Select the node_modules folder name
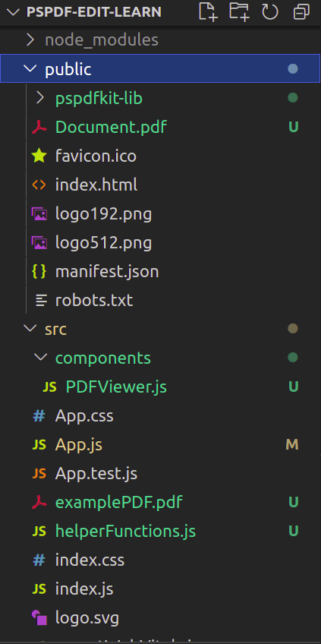This screenshot has height=644, width=321. click(102, 39)
